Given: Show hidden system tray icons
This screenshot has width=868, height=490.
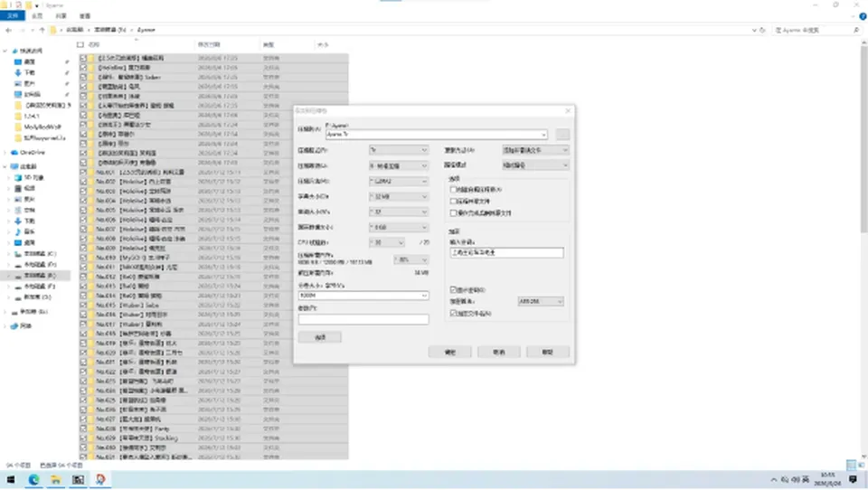Looking at the screenshot, I should point(773,479).
